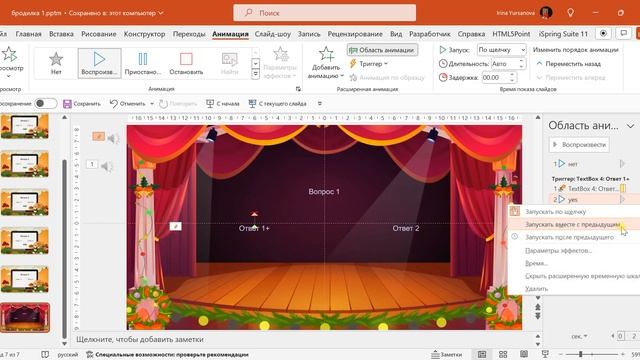The image size is (640, 360).
Task: Click the 'Сохранить' floppy disk icon
Action: pos(67,104)
